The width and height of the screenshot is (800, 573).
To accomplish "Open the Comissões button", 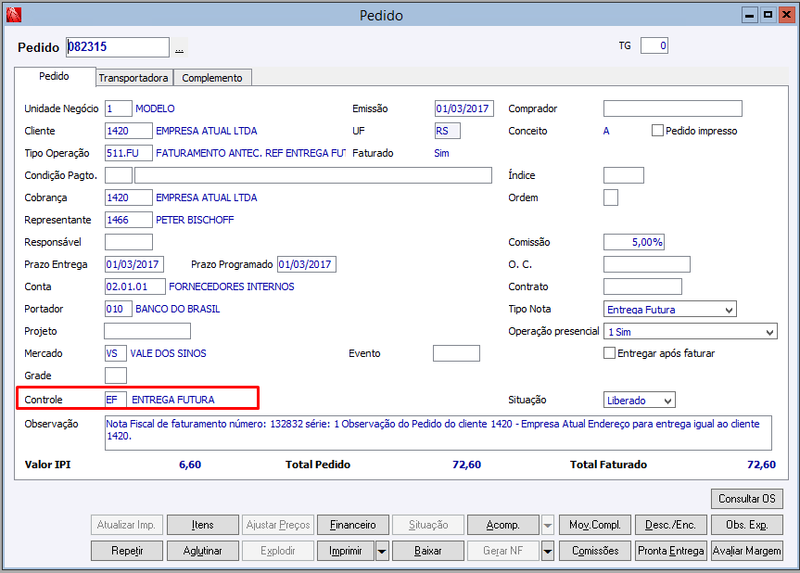I will tap(595, 551).
